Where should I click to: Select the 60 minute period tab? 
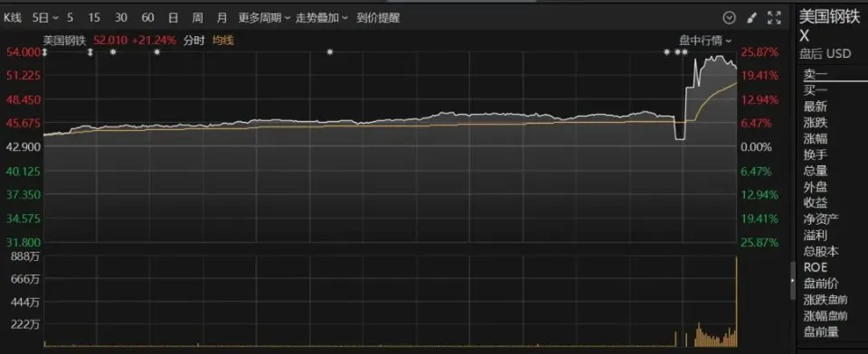(147, 18)
